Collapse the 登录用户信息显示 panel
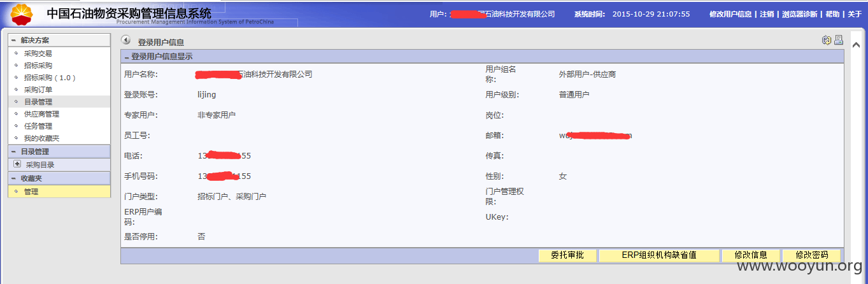 [127, 57]
